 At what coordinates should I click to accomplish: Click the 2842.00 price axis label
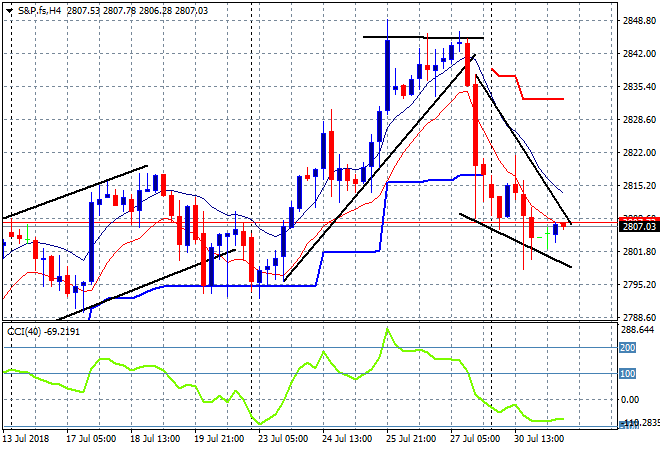click(639, 53)
